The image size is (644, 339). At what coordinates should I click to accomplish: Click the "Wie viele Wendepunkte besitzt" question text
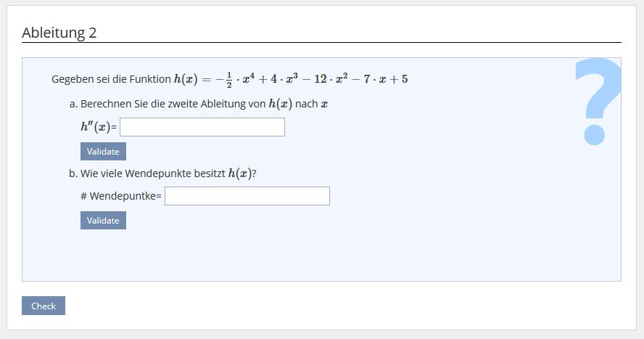click(x=153, y=173)
